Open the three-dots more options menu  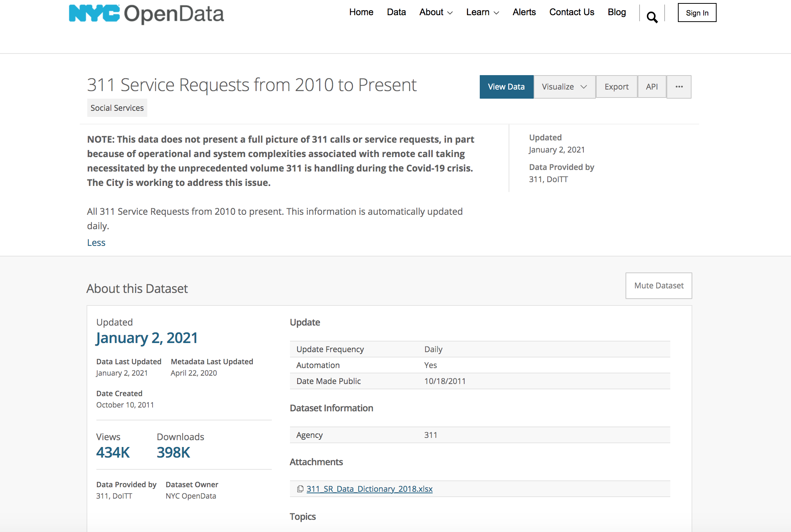point(679,87)
